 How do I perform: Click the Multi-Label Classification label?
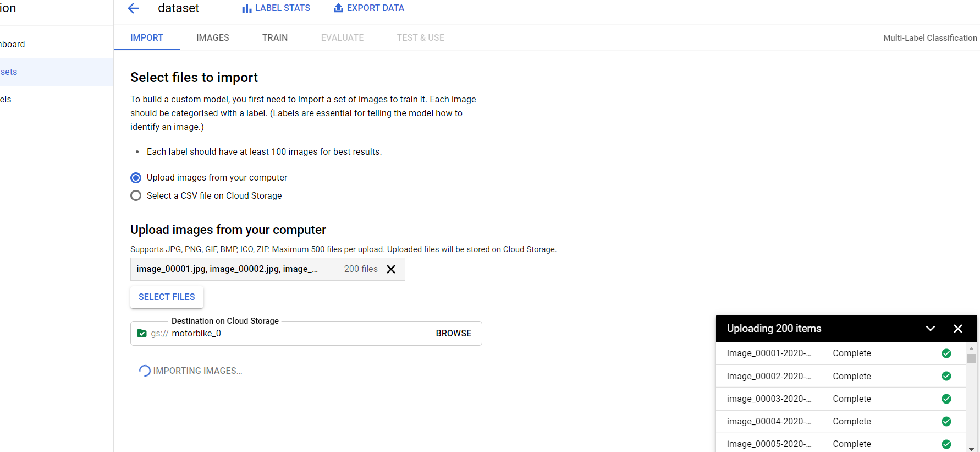click(x=930, y=38)
